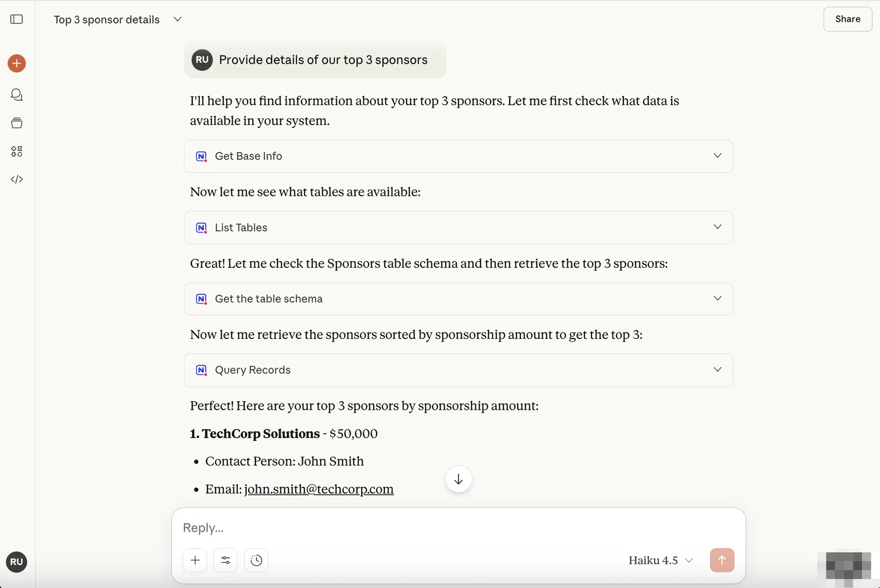Open the Chats icon in sidebar
This screenshot has width=880, height=588.
[x=16, y=95]
